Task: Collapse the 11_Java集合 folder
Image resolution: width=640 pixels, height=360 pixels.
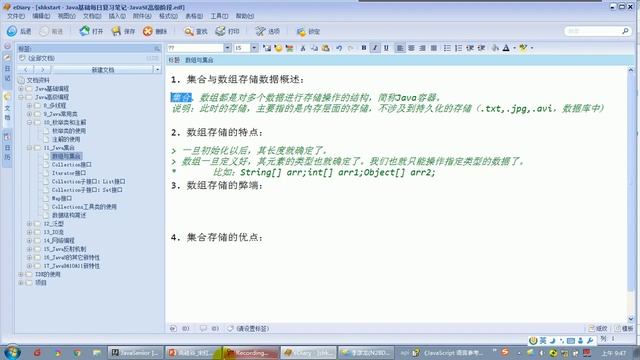Action: (x=29, y=148)
